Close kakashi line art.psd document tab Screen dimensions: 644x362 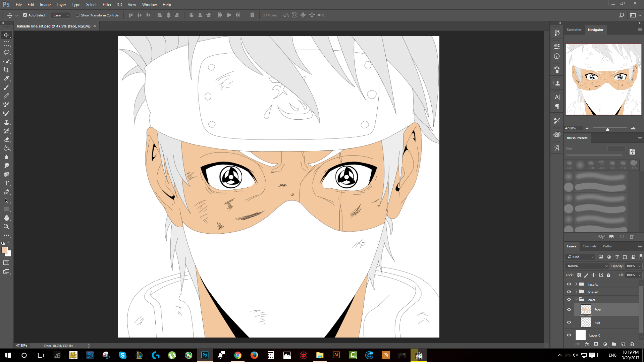pos(95,26)
